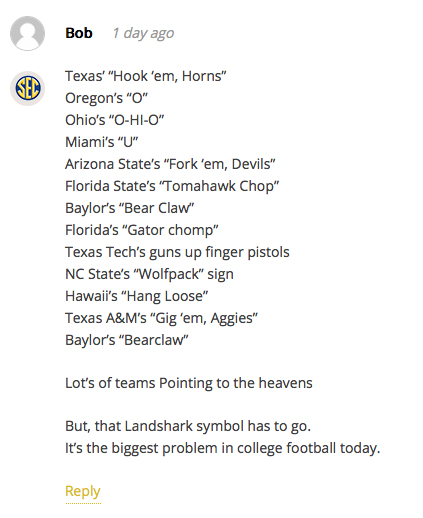Click the Baylor's "Bear Claw" line
The width and height of the screenshot is (423, 518).
point(130,208)
